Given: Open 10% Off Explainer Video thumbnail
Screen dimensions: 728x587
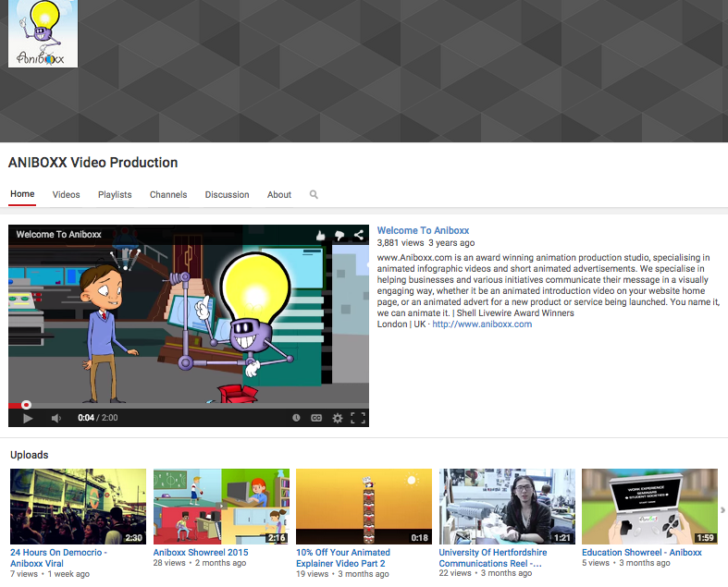Looking at the screenshot, I should (x=364, y=507).
